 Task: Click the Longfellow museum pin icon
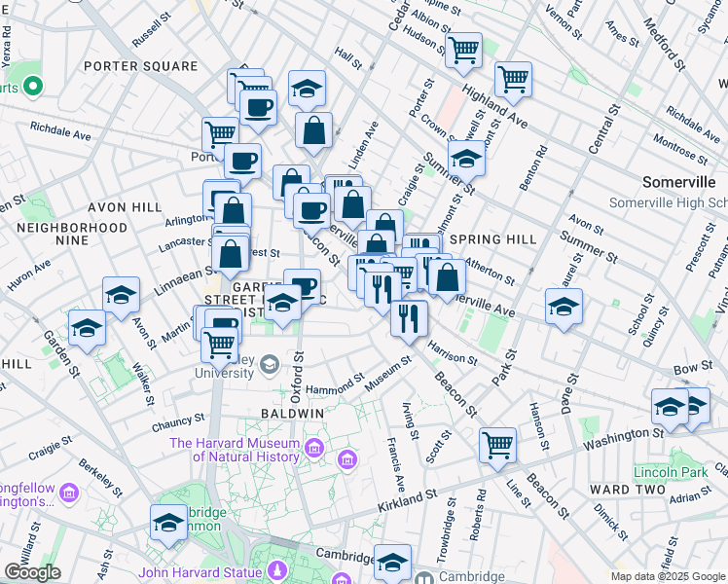click(x=69, y=493)
